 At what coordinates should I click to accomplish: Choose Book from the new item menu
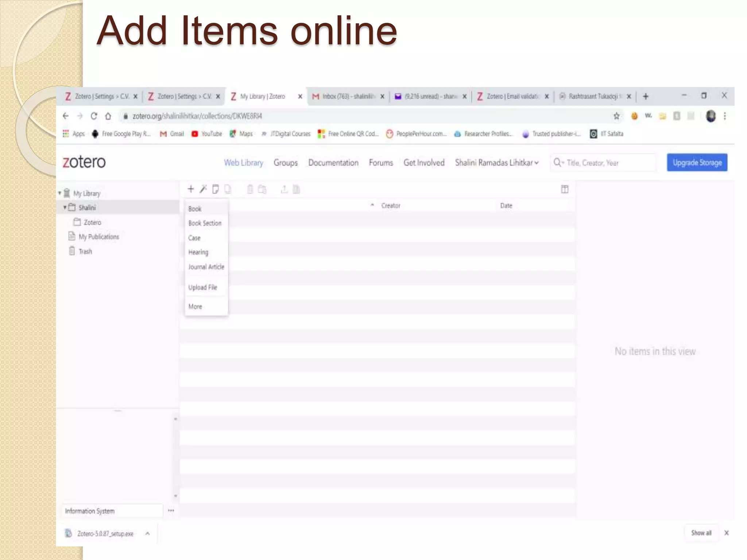[x=206, y=209]
